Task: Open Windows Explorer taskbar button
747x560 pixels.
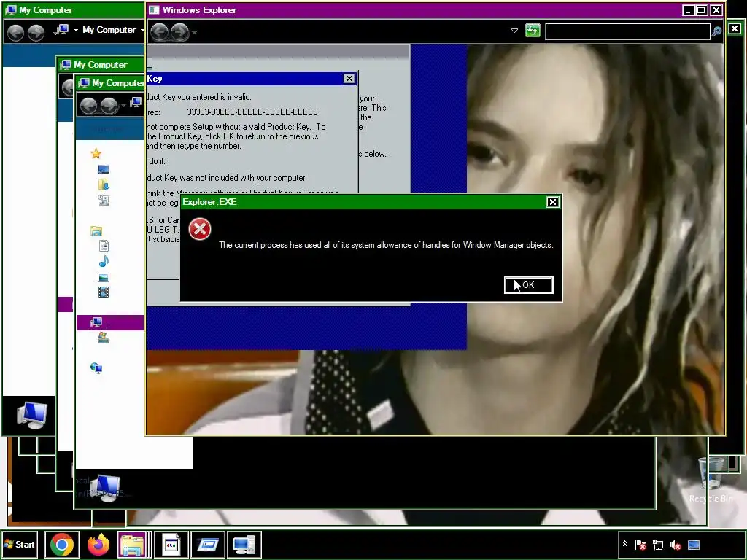Action: tap(132, 544)
